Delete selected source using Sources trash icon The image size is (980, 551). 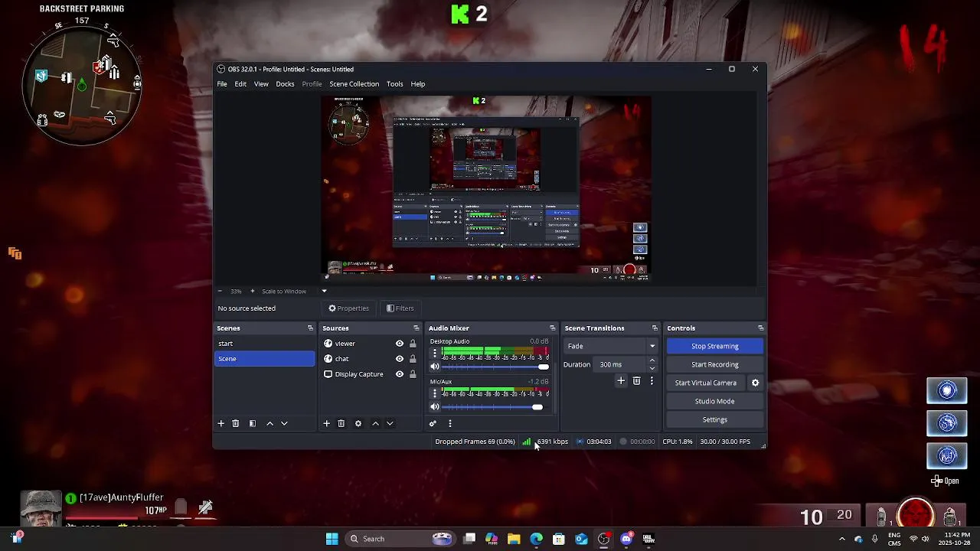pos(341,423)
